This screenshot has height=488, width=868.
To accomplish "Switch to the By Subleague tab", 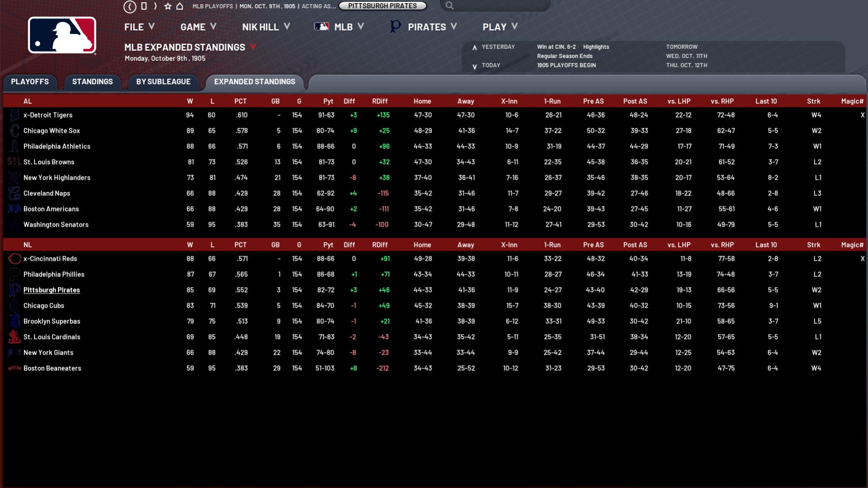I will point(163,82).
